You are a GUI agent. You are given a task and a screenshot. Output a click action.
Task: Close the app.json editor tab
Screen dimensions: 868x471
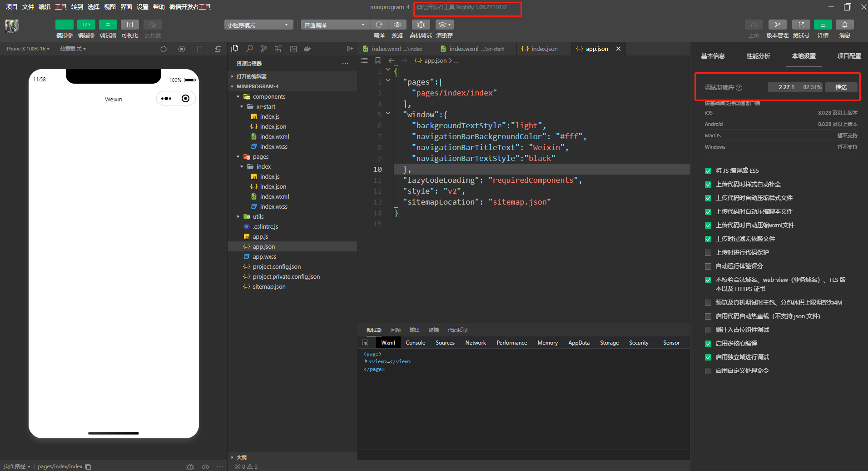[x=618, y=49]
